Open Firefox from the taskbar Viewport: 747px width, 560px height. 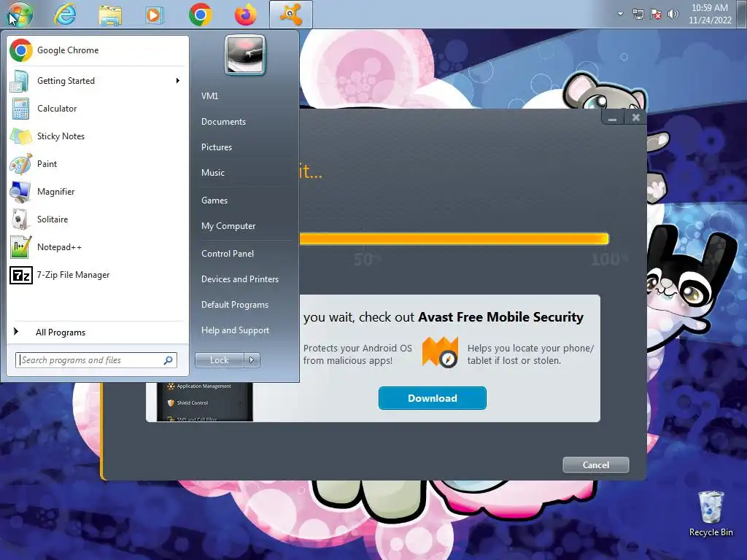pyautogui.click(x=245, y=15)
